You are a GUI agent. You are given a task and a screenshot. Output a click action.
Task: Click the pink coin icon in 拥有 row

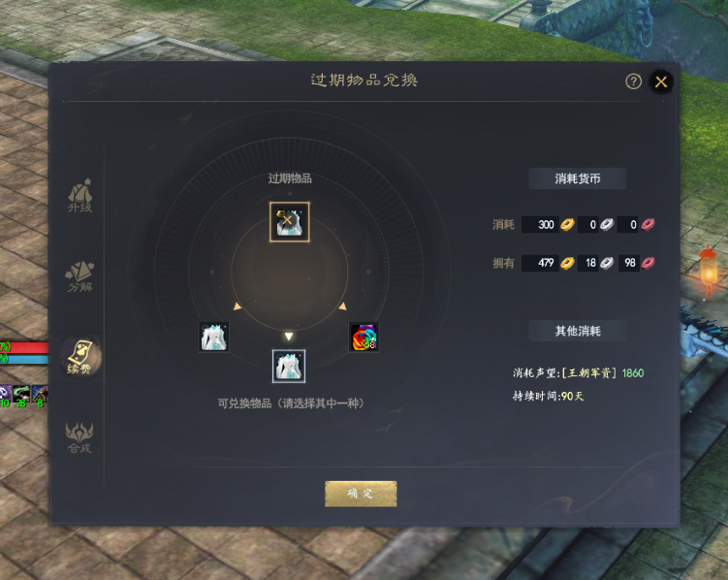click(648, 263)
